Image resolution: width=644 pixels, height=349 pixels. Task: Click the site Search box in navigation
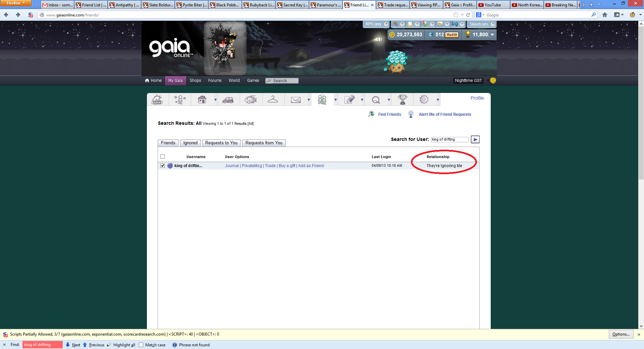click(282, 81)
